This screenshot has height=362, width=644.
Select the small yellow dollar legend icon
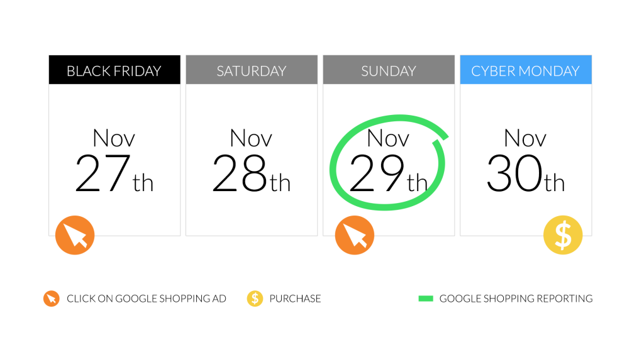coord(255,299)
